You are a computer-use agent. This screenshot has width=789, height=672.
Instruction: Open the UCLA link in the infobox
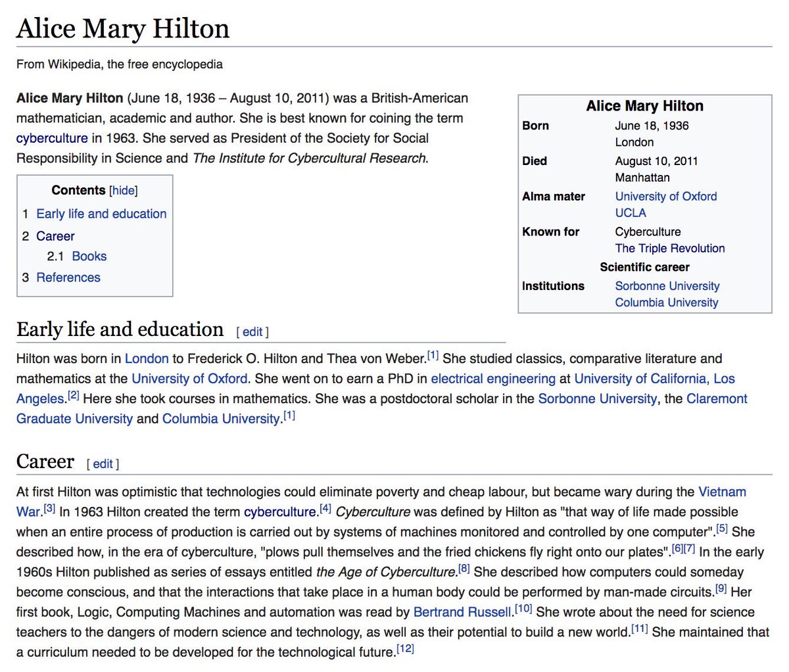tap(630, 212)
